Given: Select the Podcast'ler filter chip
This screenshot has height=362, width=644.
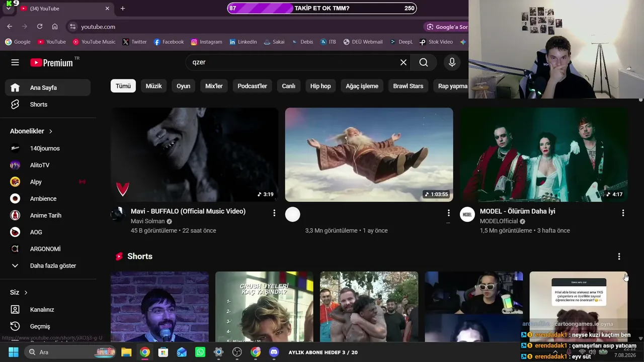Looking at the screenshot, I should click(252, 86).
